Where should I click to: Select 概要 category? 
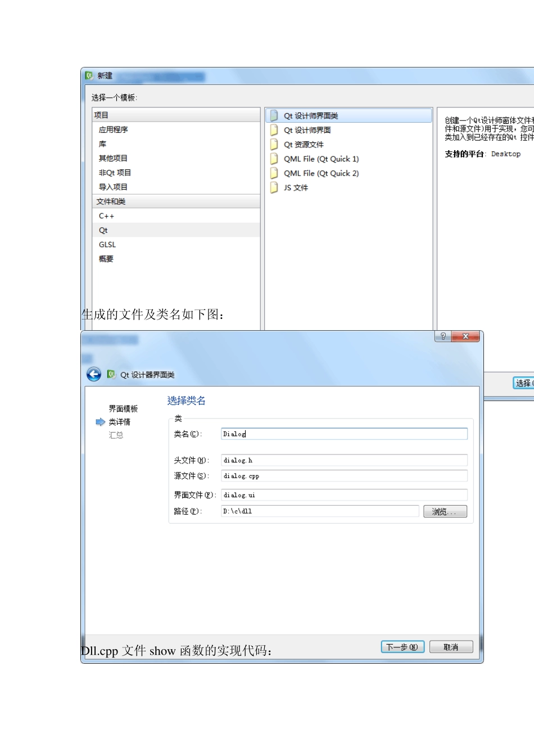coord(176,259)
